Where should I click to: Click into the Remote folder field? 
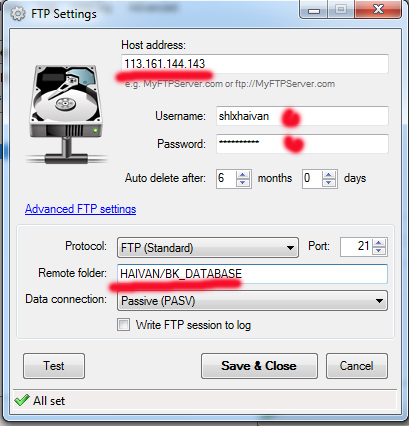252,274
